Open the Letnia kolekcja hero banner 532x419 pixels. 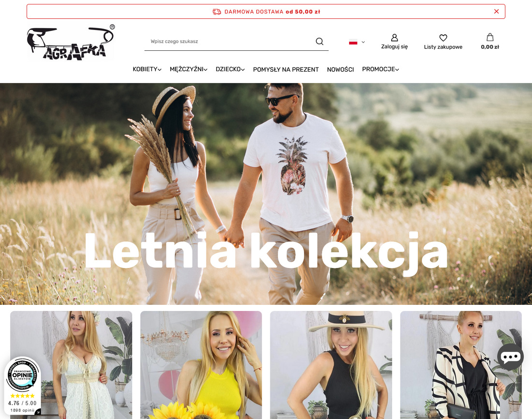tap(266, 194)
